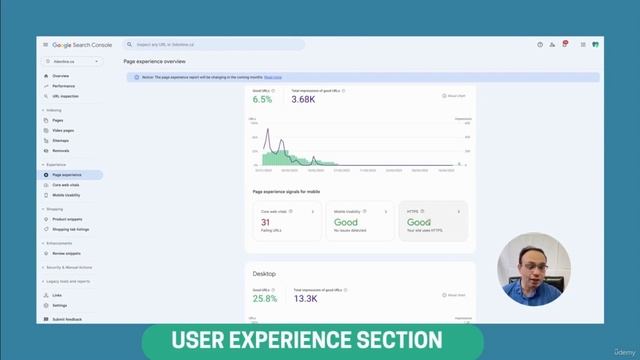Screen dimensions: 640x360
Task: Collapse the Shopping section
Action: [x=53, y=209]
